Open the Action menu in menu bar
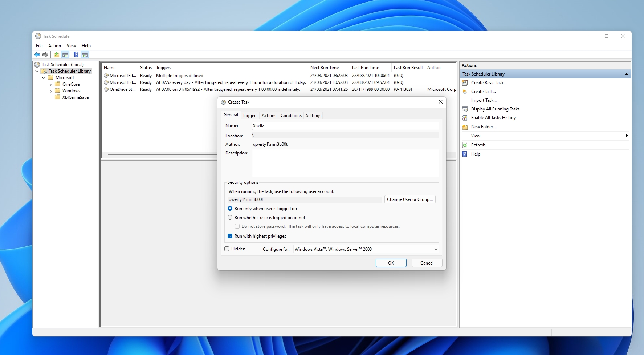This screenshot has width=644, height=355. pyautogui.click(x=54, y=46)
